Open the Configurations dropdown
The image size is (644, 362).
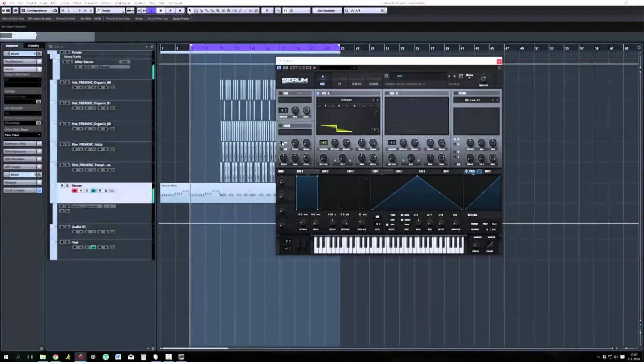39,11
